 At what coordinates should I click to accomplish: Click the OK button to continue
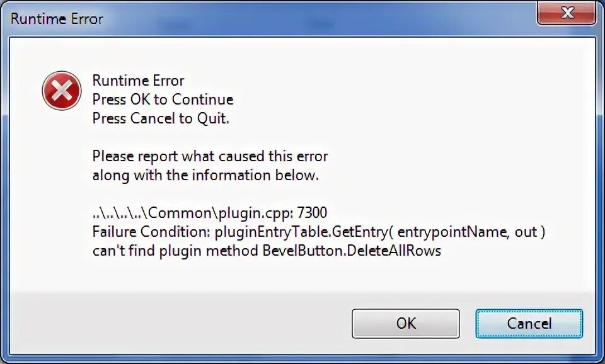click(405, 323)
